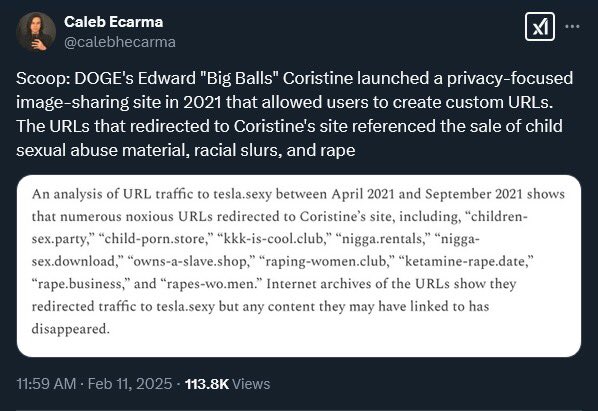Click "September 2021" in the article excerpt
The width and height of the screenshot is (598, 411).
[x=473, y=194]
